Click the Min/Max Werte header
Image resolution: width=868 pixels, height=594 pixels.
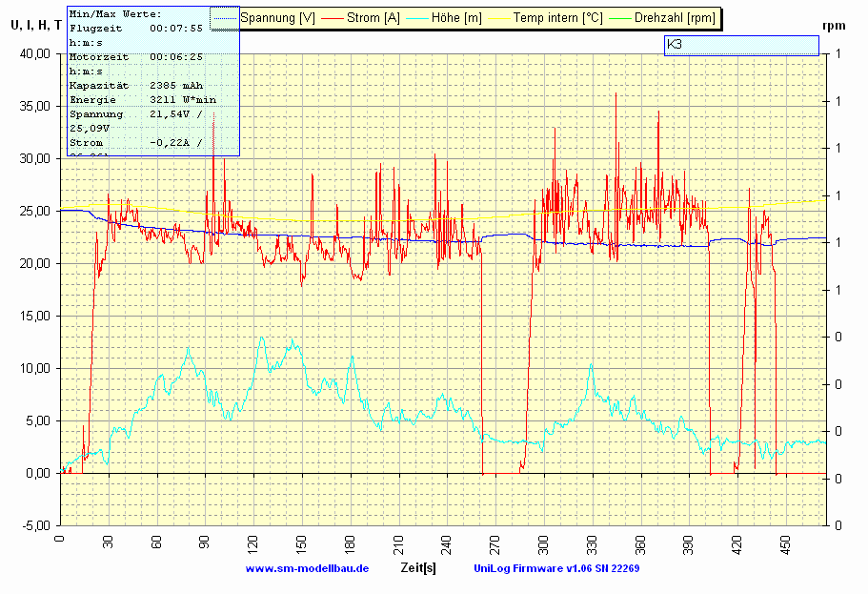coord(116,14)
